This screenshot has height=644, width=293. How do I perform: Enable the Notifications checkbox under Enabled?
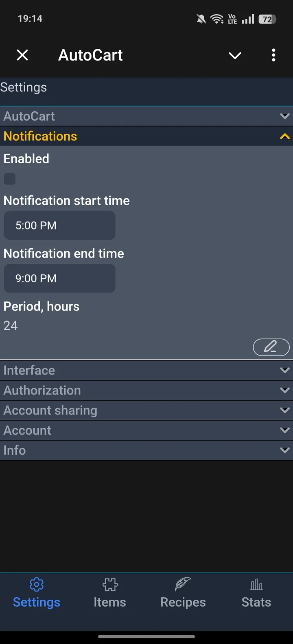pyautogui.click(x=9, y=179)
